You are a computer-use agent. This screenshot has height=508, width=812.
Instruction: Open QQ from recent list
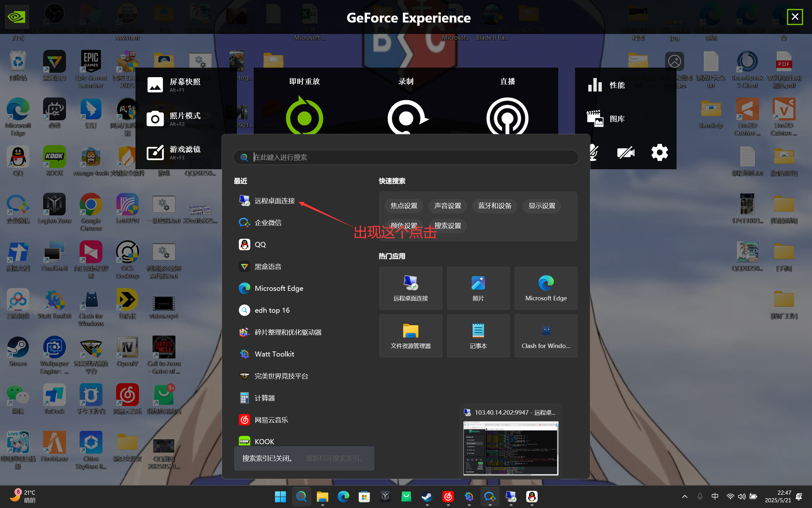click(x=252, y=244)
